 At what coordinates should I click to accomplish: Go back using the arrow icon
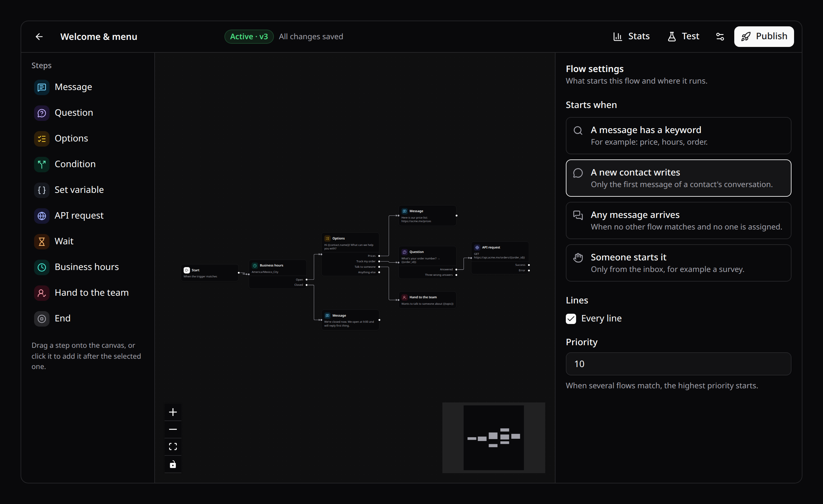[39, 37]
